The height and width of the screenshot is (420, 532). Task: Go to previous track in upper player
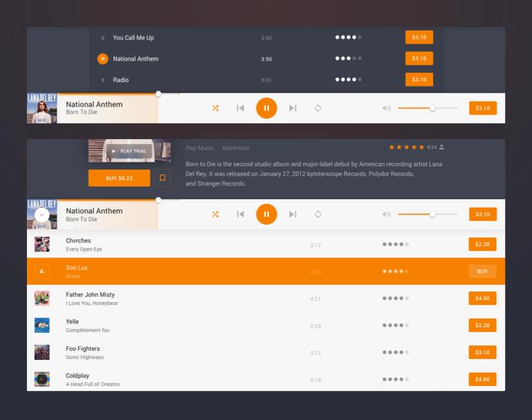click(240, 108)
